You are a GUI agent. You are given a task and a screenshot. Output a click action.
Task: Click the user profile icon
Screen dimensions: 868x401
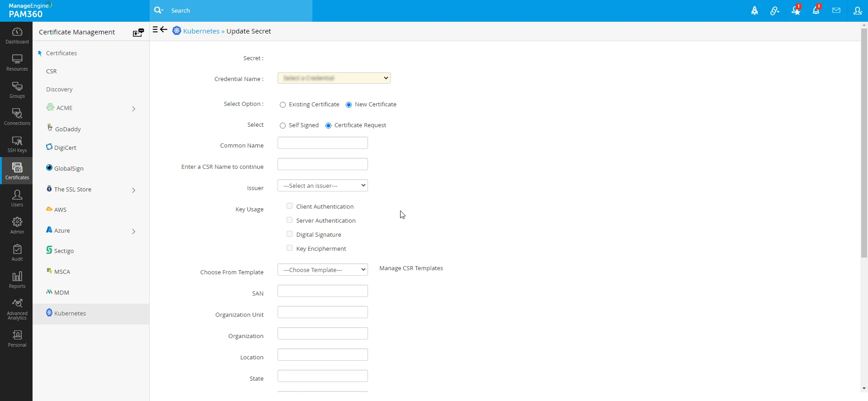[857, 10]
